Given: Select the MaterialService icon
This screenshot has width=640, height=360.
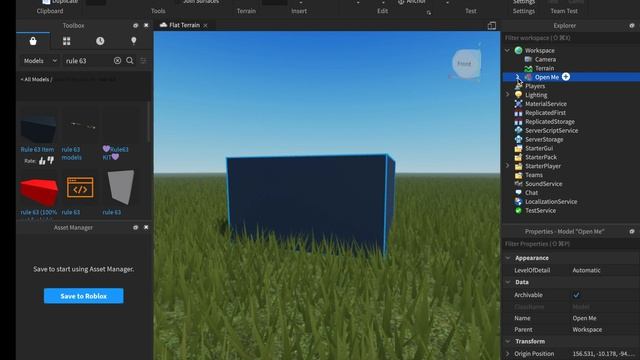Looking at the screenshot, I should pyautogui.click(x=518, y=104).
